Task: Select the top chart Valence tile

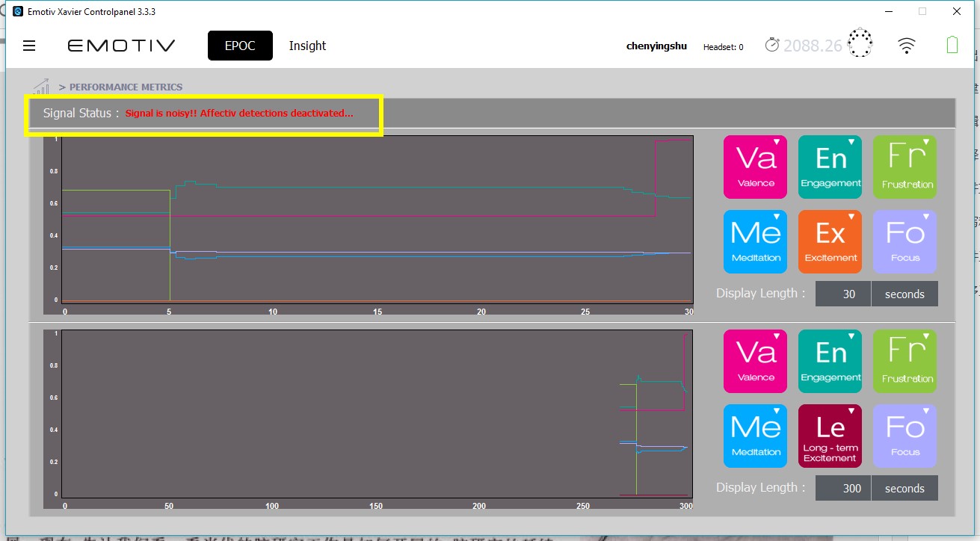Action: coord(755,167)
